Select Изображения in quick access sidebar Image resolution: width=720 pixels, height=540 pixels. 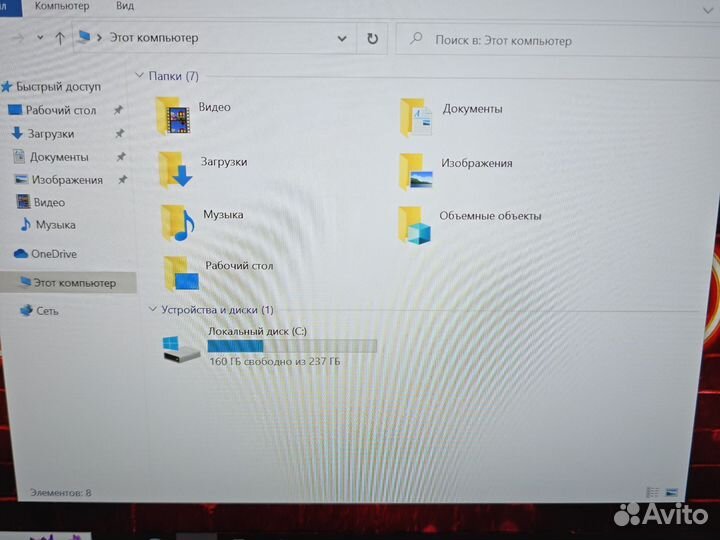(70, 180)
